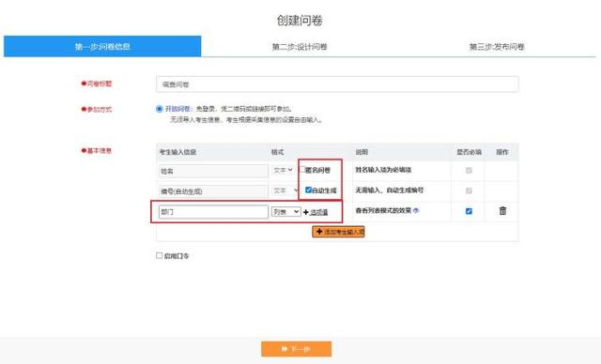This screenshot has height=364, width=601.
Task: Switch to 第三步:发布问卷 tab
Action: [x=497, y=47]
